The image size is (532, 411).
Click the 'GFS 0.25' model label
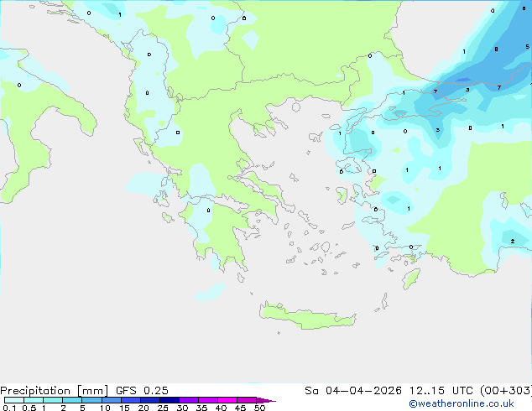pyautogui.click(x=142, y=391)
